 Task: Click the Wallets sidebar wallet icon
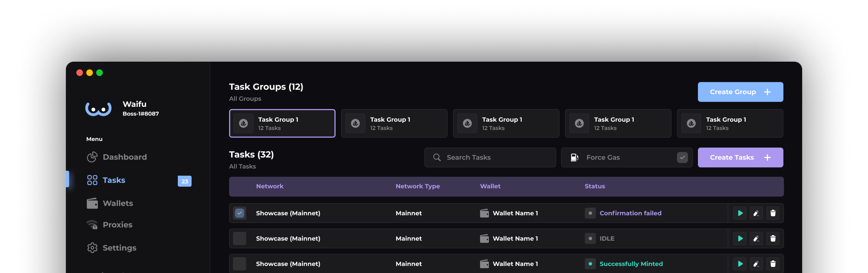[x=92, y=203]
